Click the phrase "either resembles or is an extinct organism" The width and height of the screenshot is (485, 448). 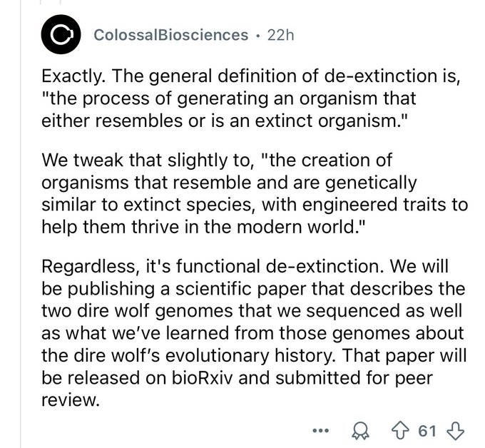click(220, 121)
